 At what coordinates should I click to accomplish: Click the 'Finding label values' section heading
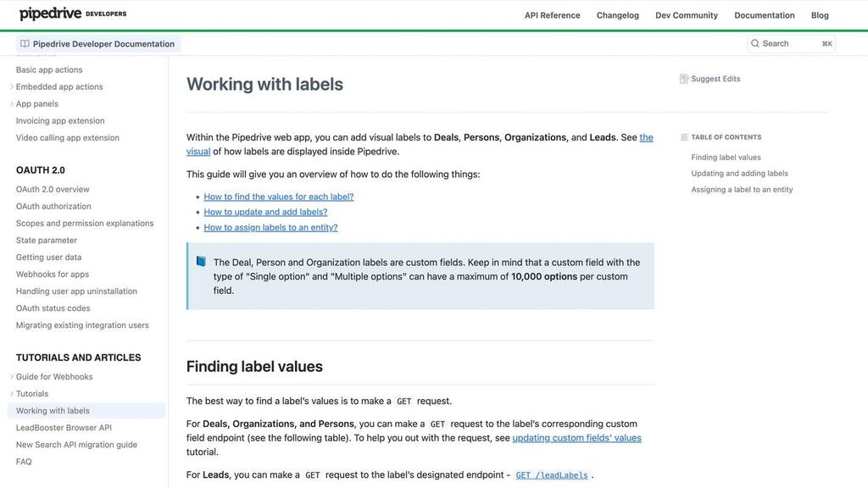click(x=254, y=367)
